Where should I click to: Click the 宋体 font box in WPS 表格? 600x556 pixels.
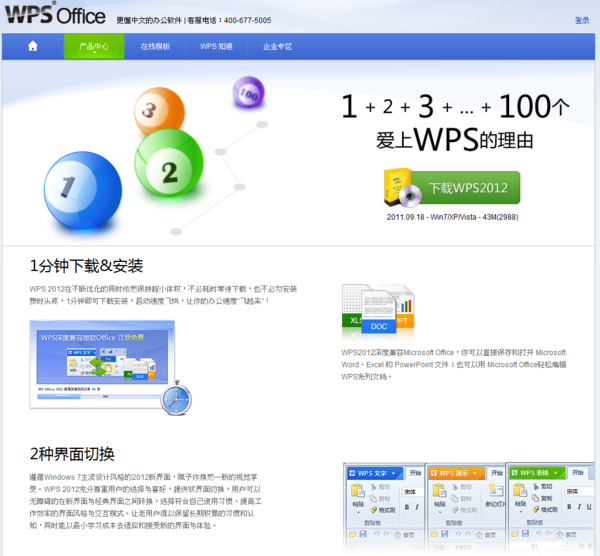click(x=579, y=491)
